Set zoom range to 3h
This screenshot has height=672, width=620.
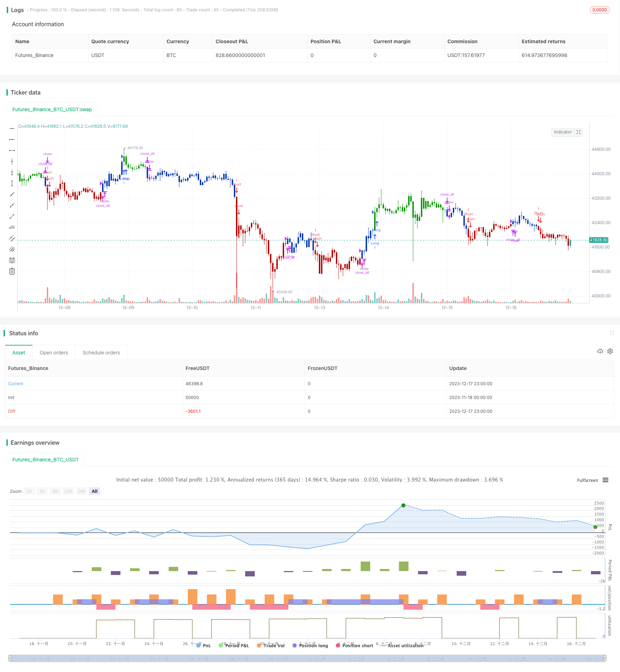[x=42, y=491]
